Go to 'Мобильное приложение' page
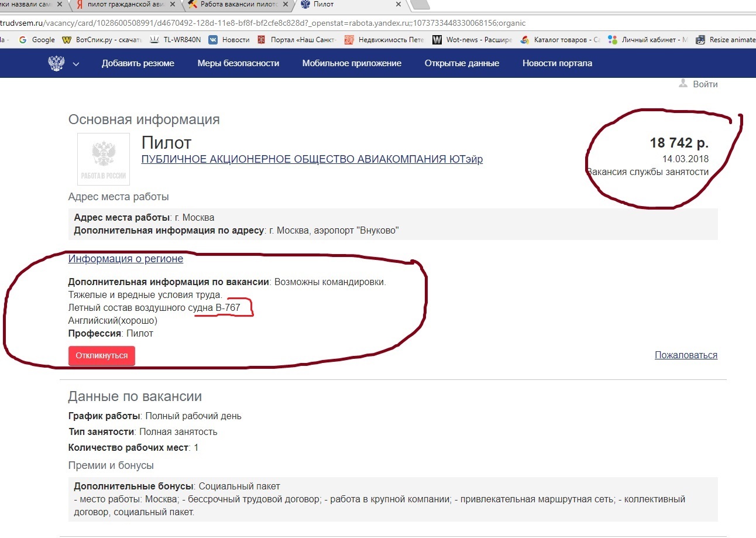The height and width of the screenshot is (538, 756). (352, 63)
